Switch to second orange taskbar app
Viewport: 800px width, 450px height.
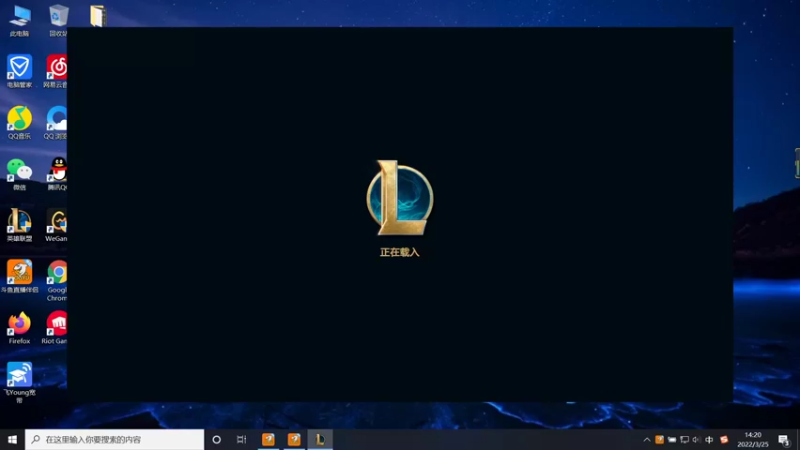pyautogui.click(x=294, y=439)
